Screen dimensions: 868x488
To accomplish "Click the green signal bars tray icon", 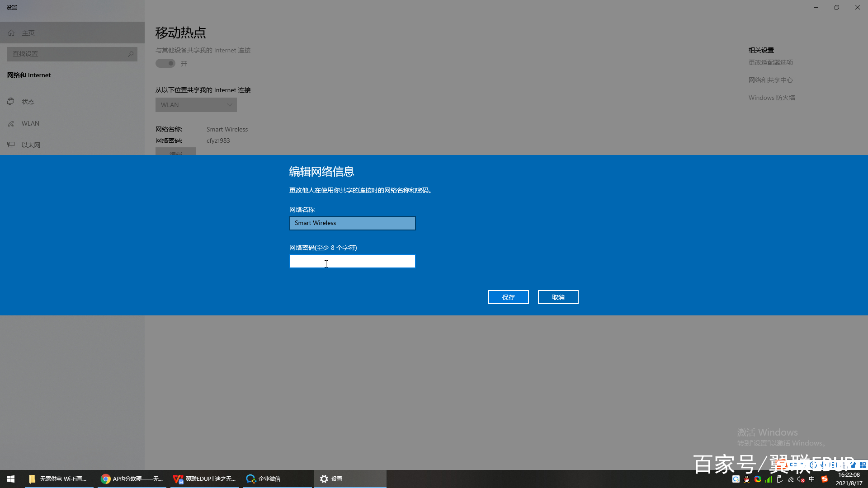I will [769, 479].
